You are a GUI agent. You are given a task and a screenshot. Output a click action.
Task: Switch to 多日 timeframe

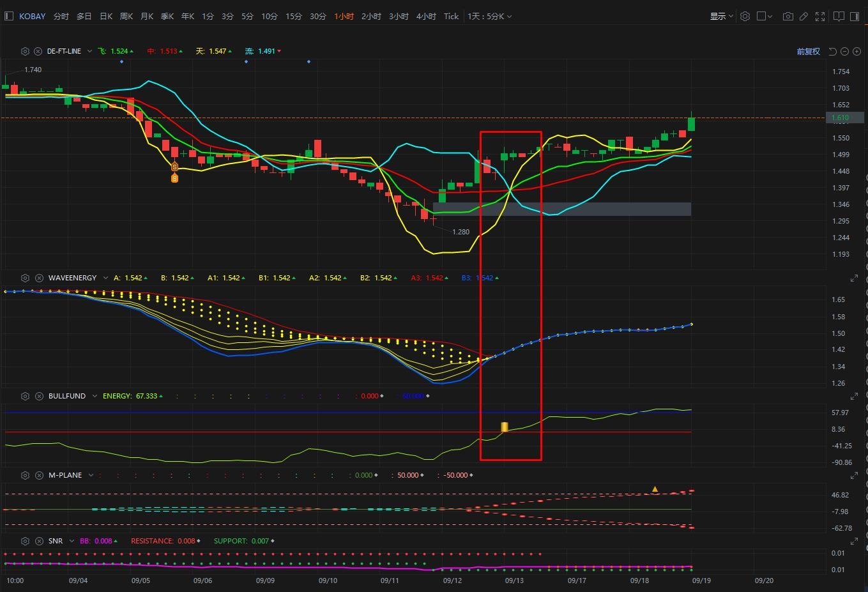pyautogui.click(x=84, y=16)
